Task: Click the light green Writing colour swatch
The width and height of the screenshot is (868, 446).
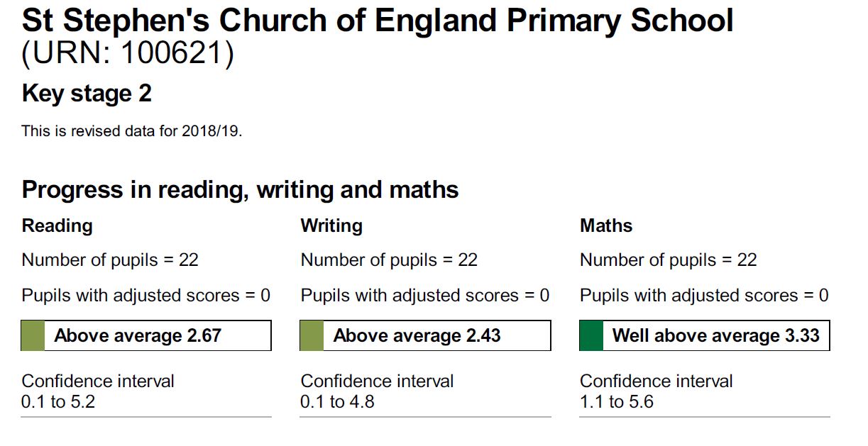Action: coord(312,335)
